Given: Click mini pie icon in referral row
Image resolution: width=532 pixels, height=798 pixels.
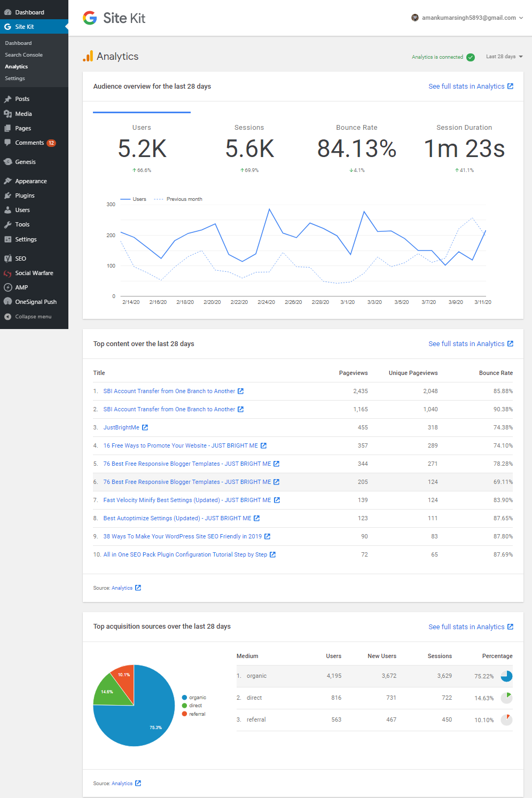Looking at the screenshot, I should (506, 719).
